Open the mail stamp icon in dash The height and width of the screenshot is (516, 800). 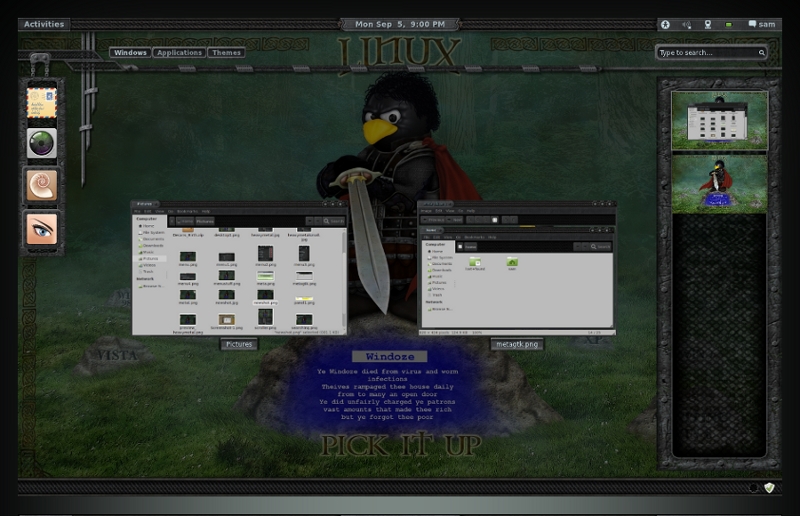[x=42, y=103]
